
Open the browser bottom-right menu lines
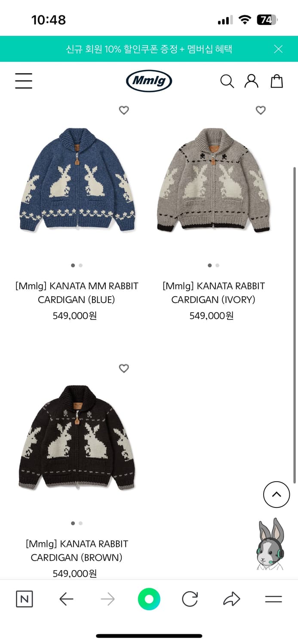click(273, 599)
